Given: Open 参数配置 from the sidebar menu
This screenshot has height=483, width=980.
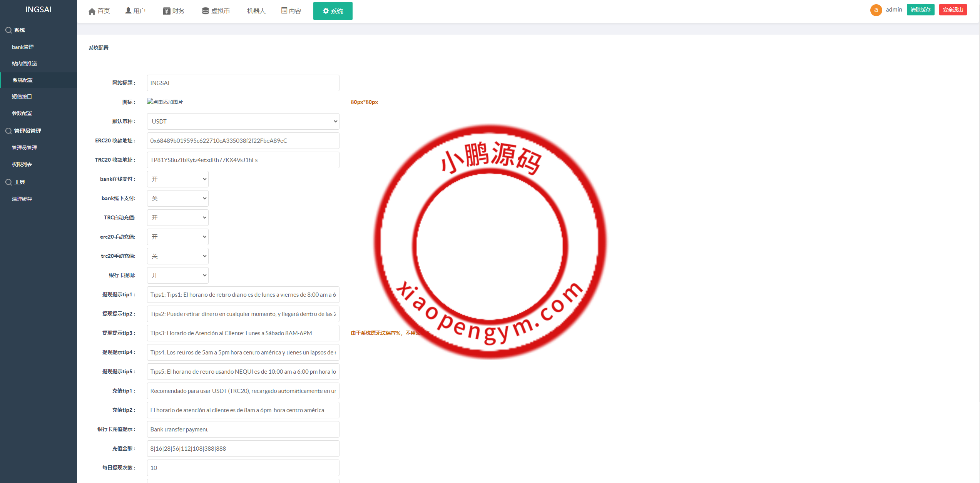Looking at the screenshot, I should (22, 113).
